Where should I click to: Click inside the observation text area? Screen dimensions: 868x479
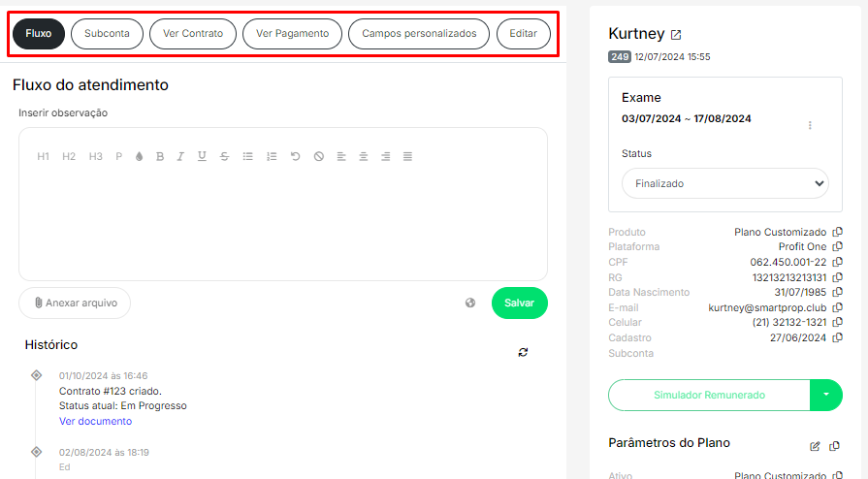point(282,223)
